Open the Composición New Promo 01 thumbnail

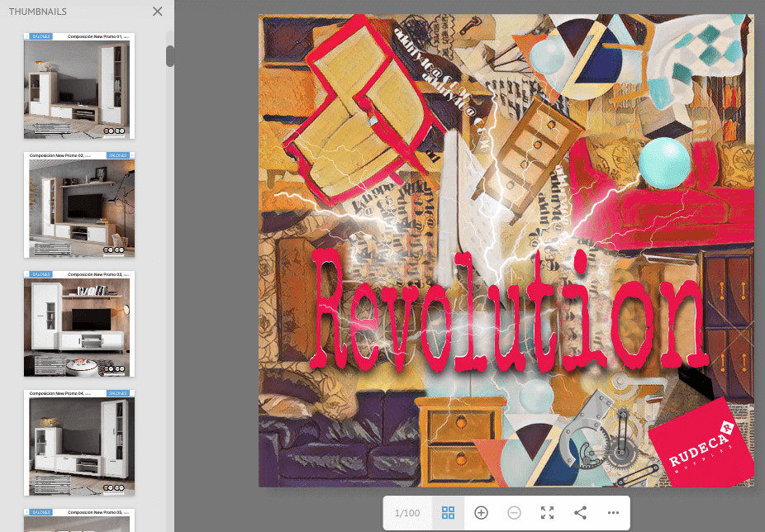point(78,87)
